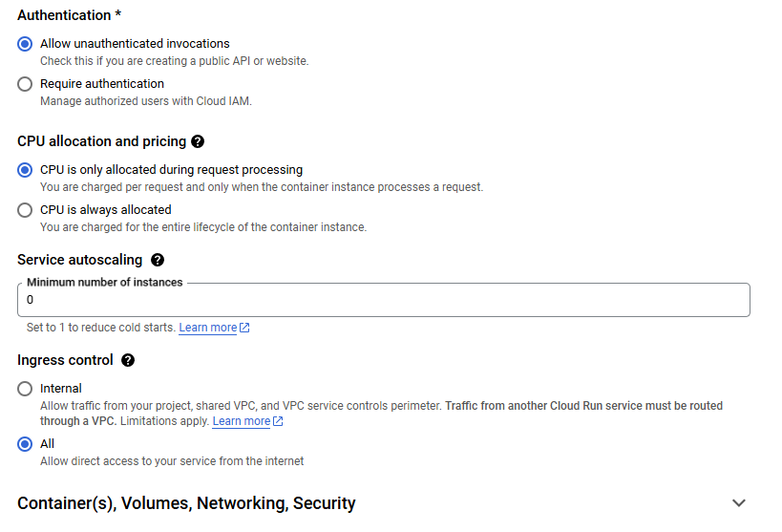Select Allow unauthenticated invocations

(26, 44)
